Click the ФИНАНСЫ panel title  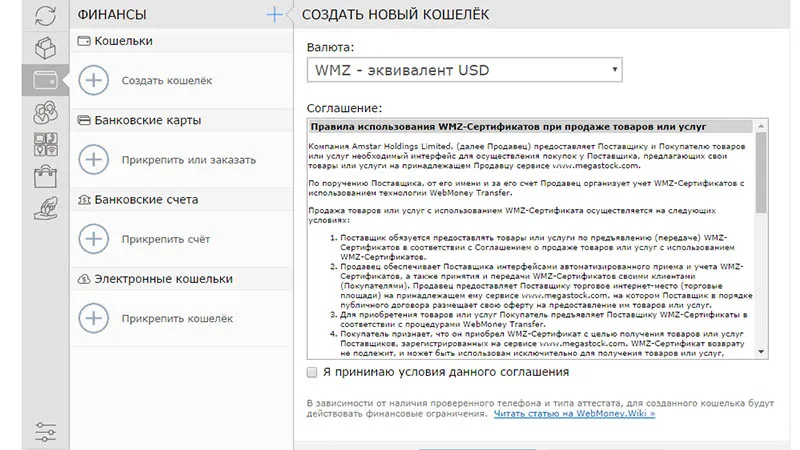click(112, 15)
